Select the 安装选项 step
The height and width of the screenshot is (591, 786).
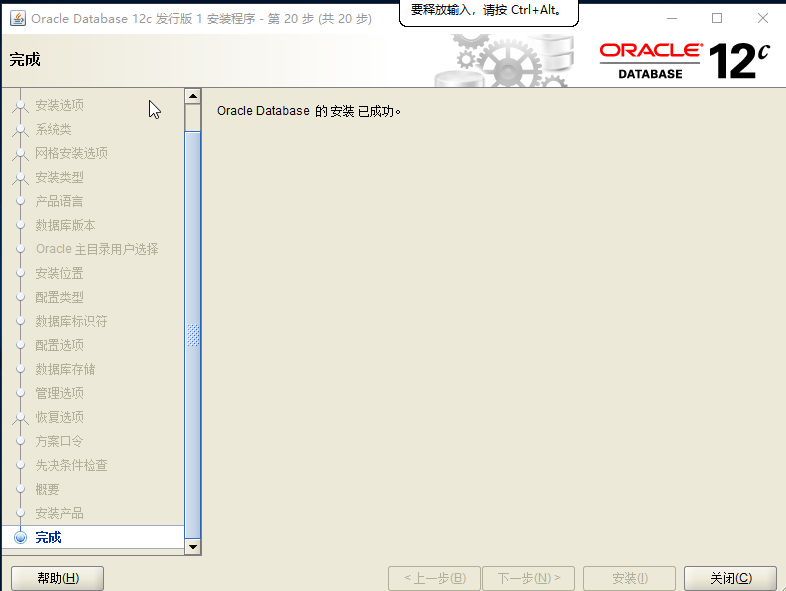pyautogui.click(x=59, y=105)
